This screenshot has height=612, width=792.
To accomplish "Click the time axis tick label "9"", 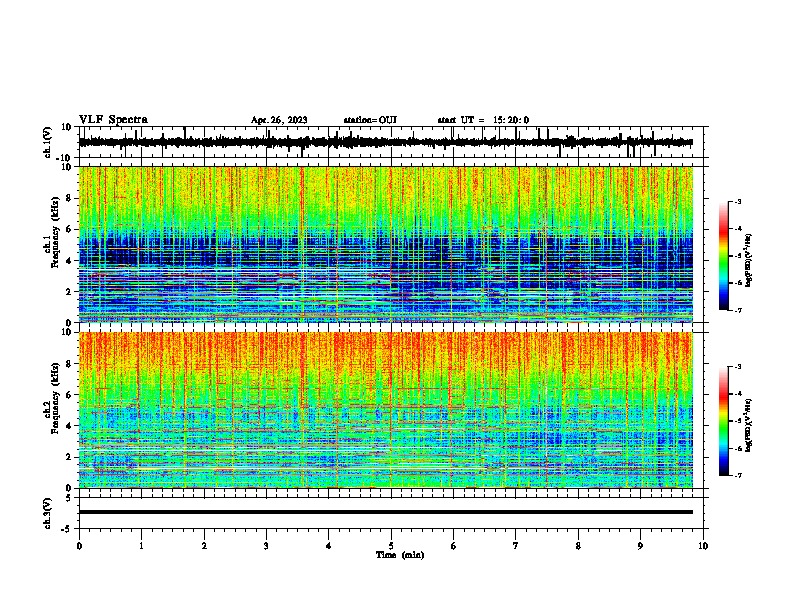I will tap(640, 546).
